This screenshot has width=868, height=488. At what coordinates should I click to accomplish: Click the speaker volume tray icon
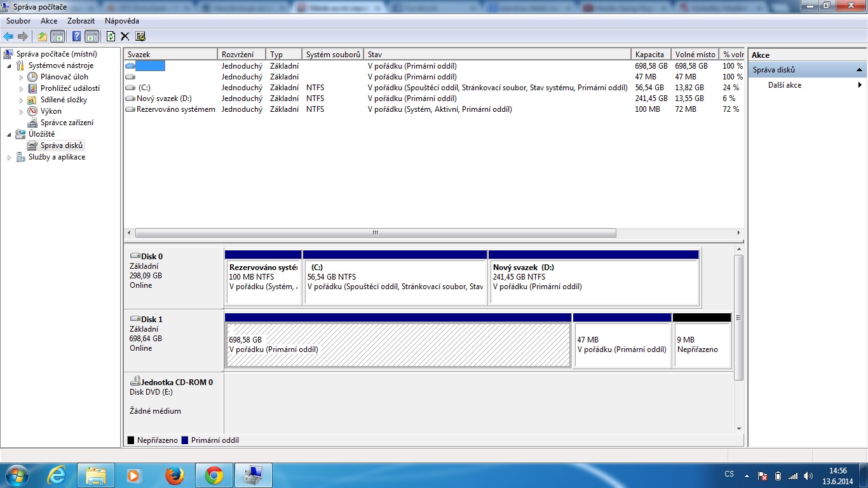tap(808, 475)
